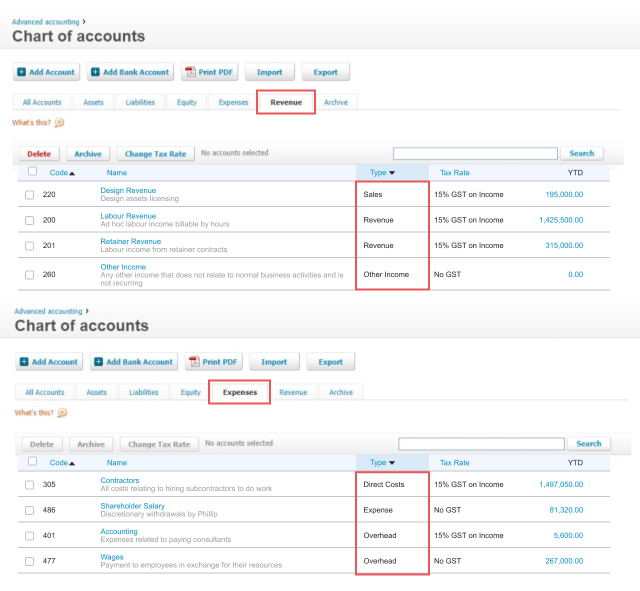Viewport: 640px width, 591px height.
Task: Select the checkbox next to Contractors account
Action: tap(30, 484)
